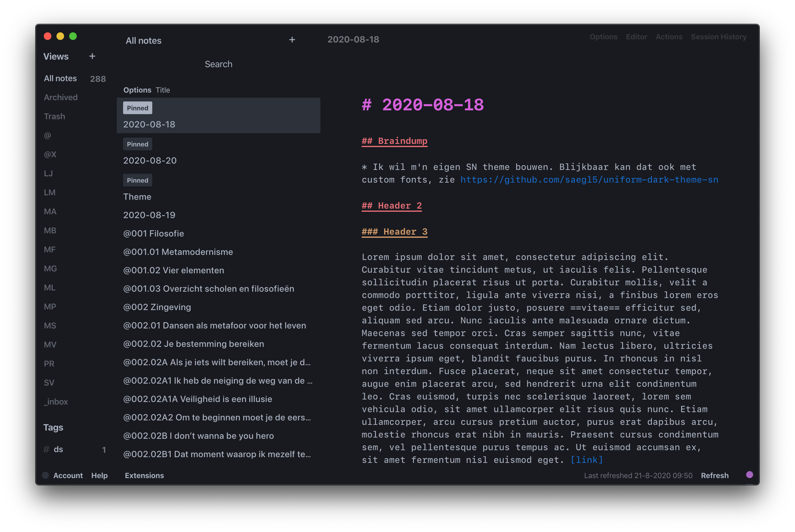This screenshot has height=532, width=795.
Task: Click the Refresh button
Action: 714,475
